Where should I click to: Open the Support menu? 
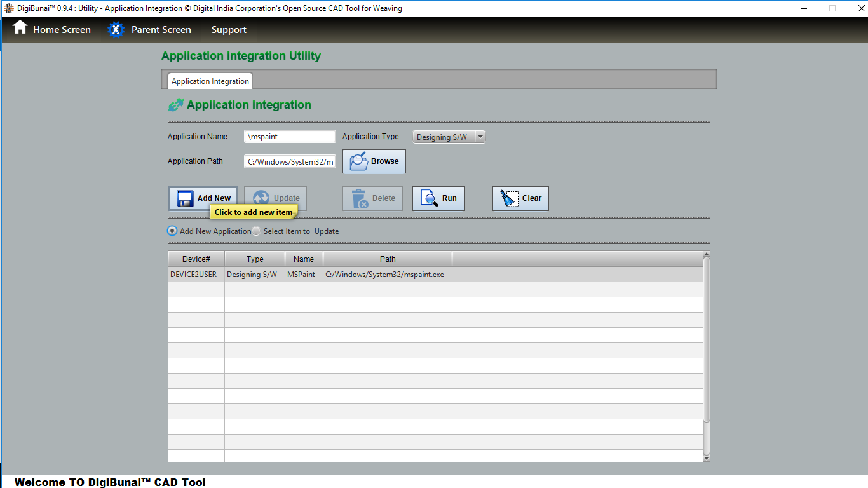[x=229, y=30]
